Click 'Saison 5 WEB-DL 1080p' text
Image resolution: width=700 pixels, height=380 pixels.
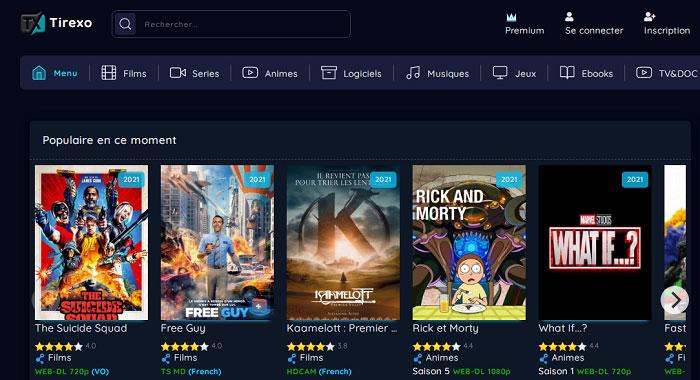click(x=461, y=372)
